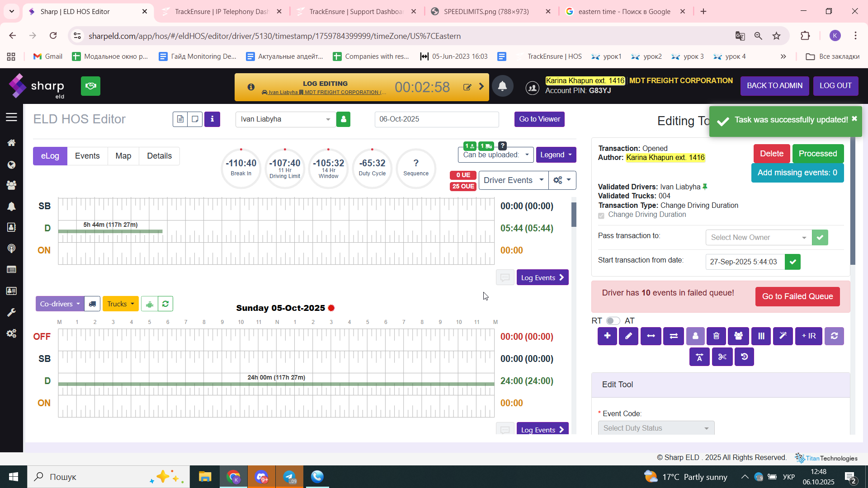This screenshot has width=868, height=488.
Task: Click the trash delete event tool
Action: (716, 336)
